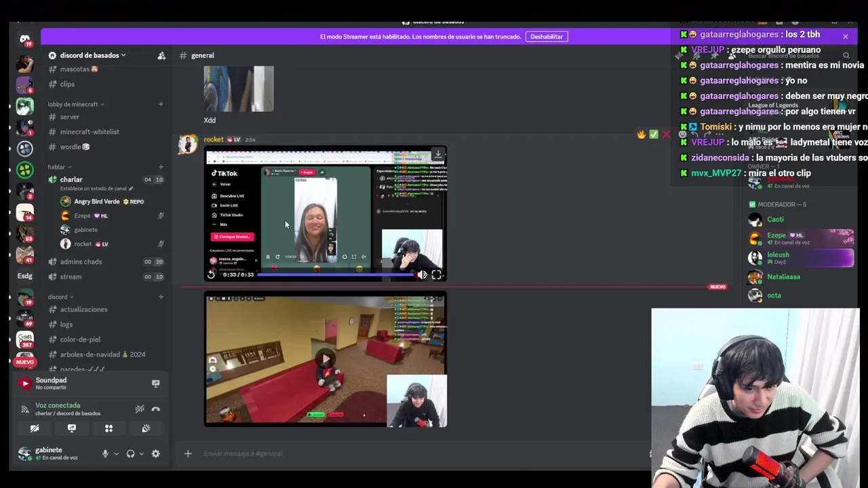Image resolution: width=868 pixels, height=488 pixels.
Task: Click the invite people icon beside server name
Action: point(161,56)
